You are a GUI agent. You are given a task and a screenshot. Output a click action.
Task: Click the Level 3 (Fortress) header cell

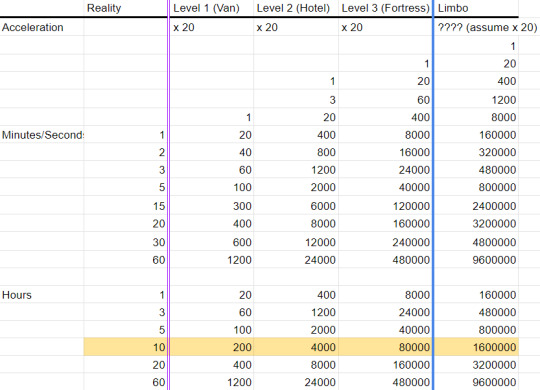tap(385, 8)
